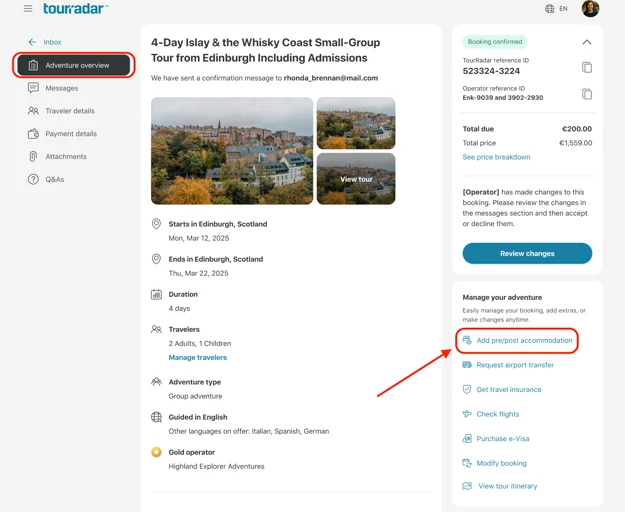Click the Q&As question mark icon

33,179
